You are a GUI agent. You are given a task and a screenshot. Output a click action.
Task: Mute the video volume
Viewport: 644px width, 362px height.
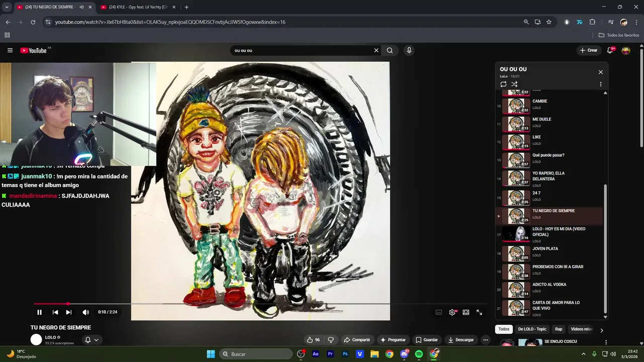click(86, 312)
